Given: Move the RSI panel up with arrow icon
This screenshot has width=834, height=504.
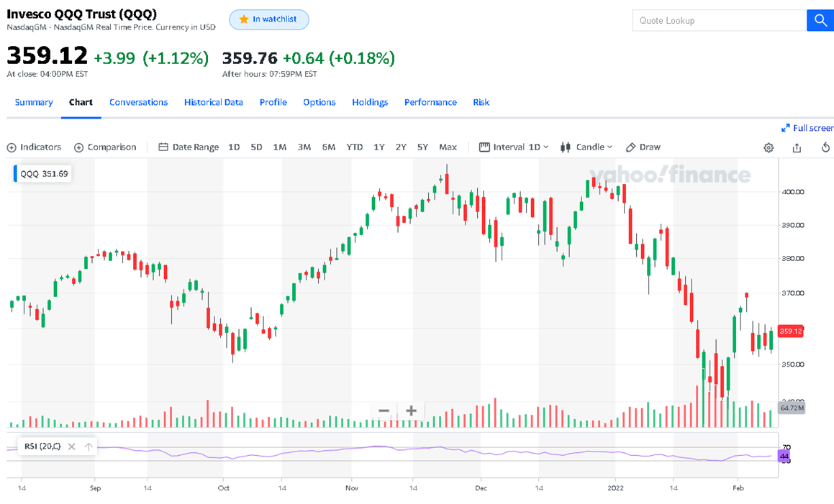Looking at the screenshot, I should point(89,446).
